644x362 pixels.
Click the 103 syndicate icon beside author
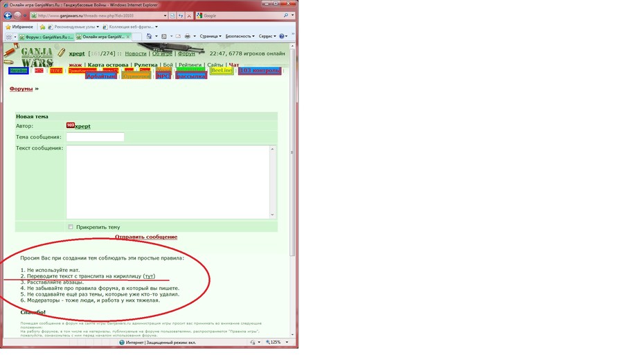[x=70, y=125]
